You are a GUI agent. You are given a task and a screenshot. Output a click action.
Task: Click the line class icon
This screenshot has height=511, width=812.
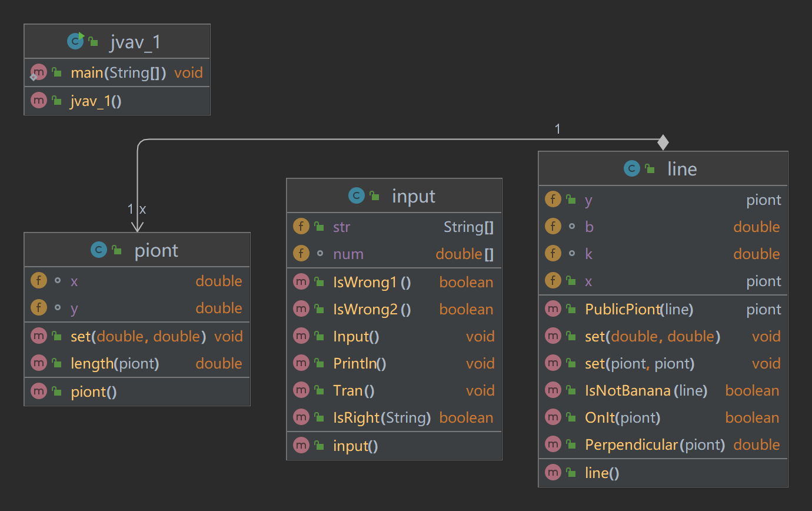(x=632, y=169)
